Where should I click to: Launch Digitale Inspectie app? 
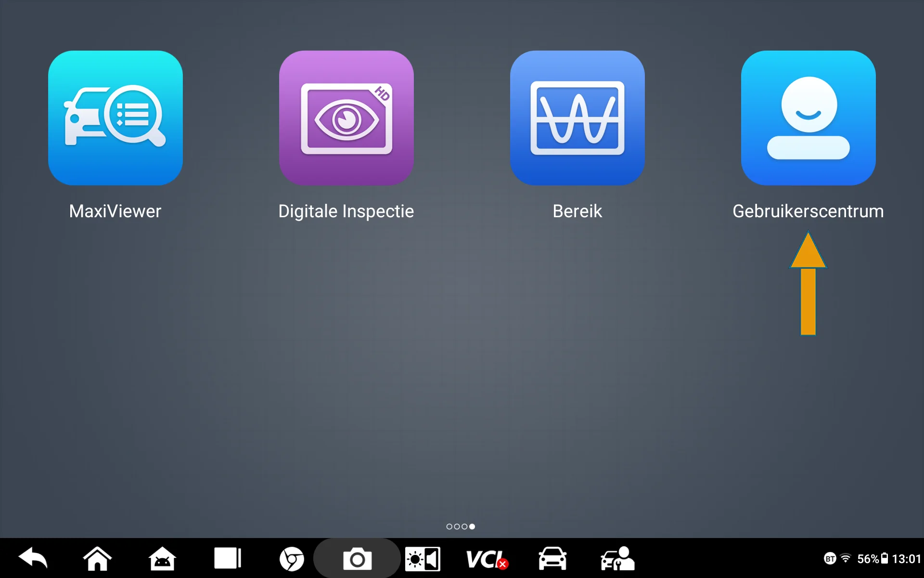346,118
